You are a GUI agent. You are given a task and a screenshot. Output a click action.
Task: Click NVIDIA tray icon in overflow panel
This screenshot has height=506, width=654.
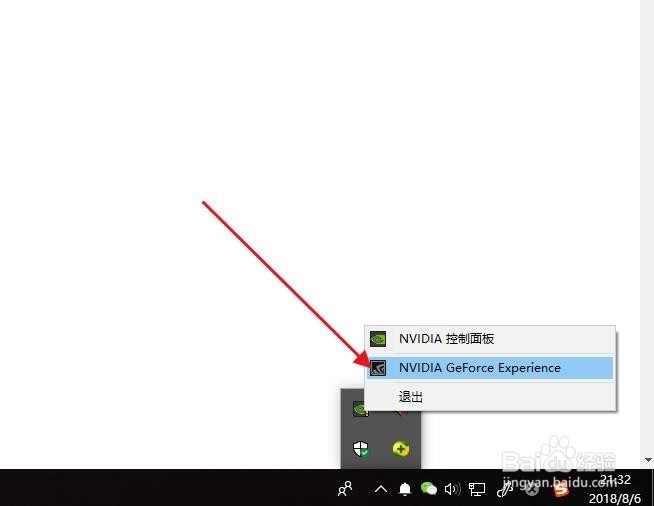(x=360, y=409)
